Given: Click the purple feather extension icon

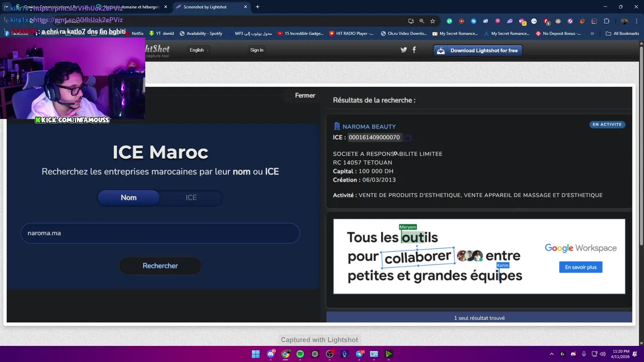Looking at the screenshot, I should [x=510, y=21].
